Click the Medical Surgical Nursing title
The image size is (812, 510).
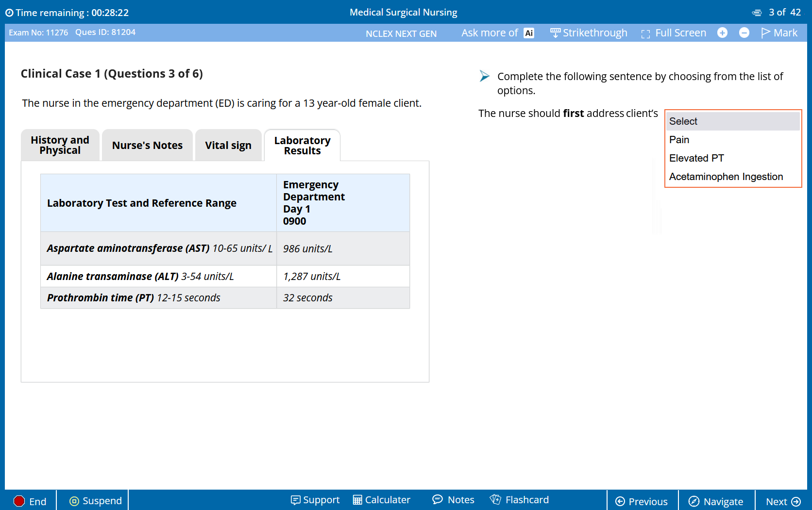(404, 12)
